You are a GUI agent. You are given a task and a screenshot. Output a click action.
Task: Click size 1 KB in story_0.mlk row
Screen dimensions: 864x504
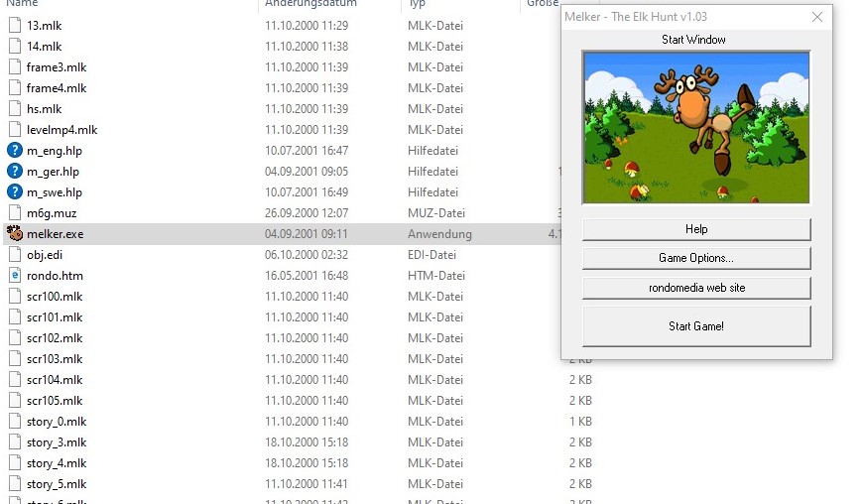pos(580,422)
